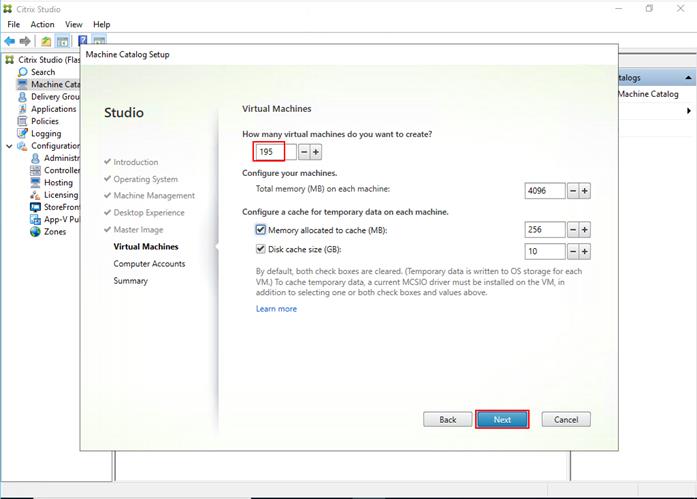Viewport: 697px width, 499px height.
Task: Go to the Machine Management wizard step
Action: click(154, 196)
